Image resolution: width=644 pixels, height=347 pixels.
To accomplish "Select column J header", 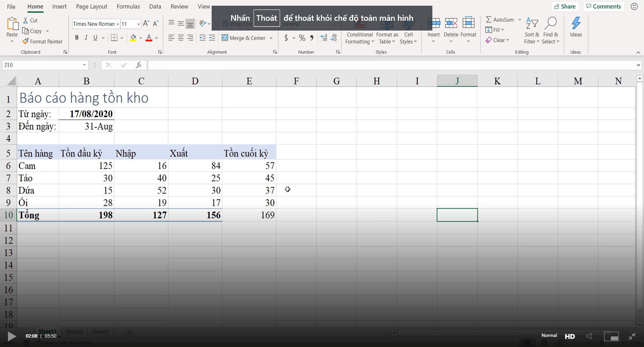I will click(x=457, y=81).
